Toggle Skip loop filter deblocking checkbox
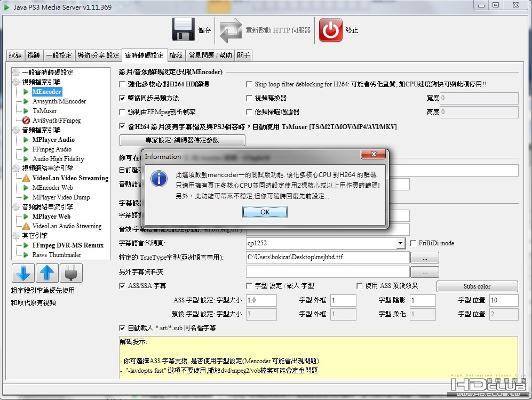This screenshot has height=400, width=532. click(x=249, y=84)
